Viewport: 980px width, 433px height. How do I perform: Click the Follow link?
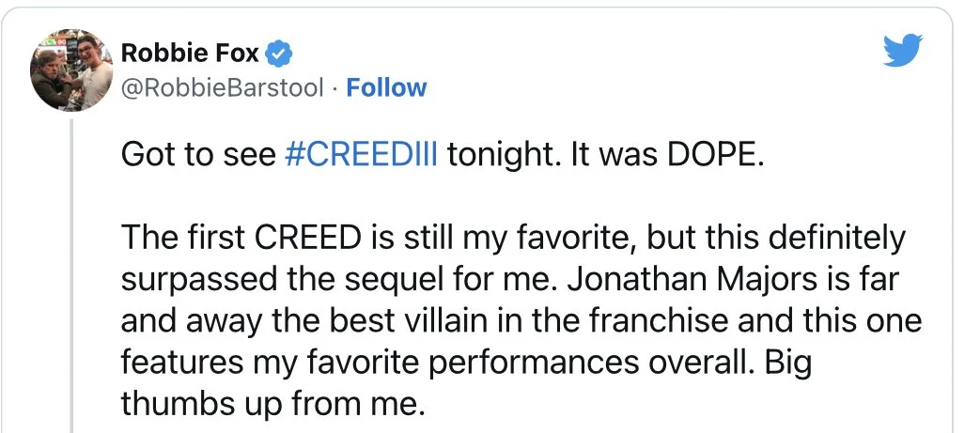click(386, 88)
